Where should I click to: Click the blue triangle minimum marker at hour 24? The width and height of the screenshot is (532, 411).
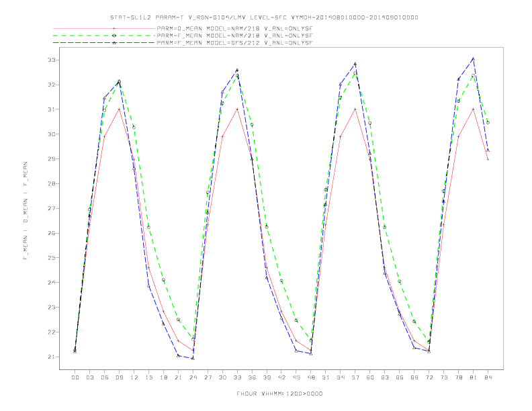coord(193,359)
